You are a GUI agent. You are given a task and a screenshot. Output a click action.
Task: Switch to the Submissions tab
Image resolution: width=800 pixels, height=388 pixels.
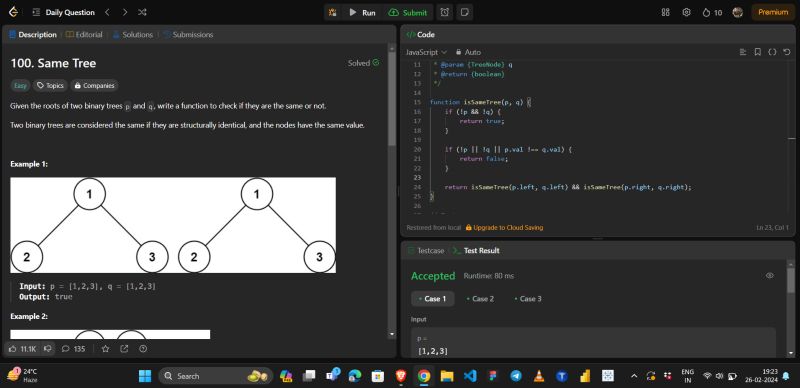pyautogui.click(x=188, y=35)
